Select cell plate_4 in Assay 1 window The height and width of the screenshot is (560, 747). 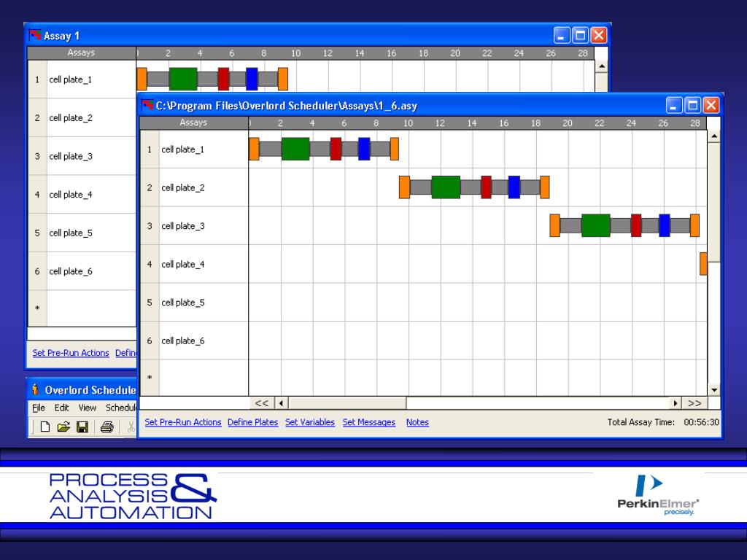click(x=82, y=194)
